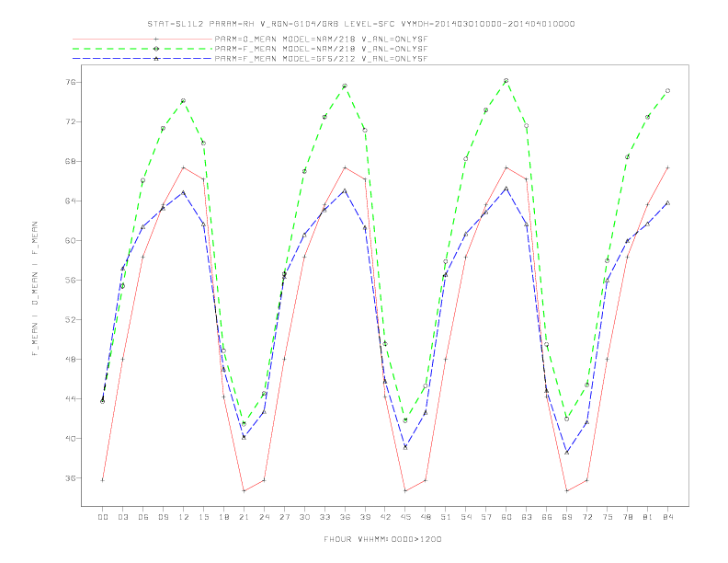Click blue triangle data point at hour 84
This screenshot has width=728, height=563.
[x=667, y=202]
